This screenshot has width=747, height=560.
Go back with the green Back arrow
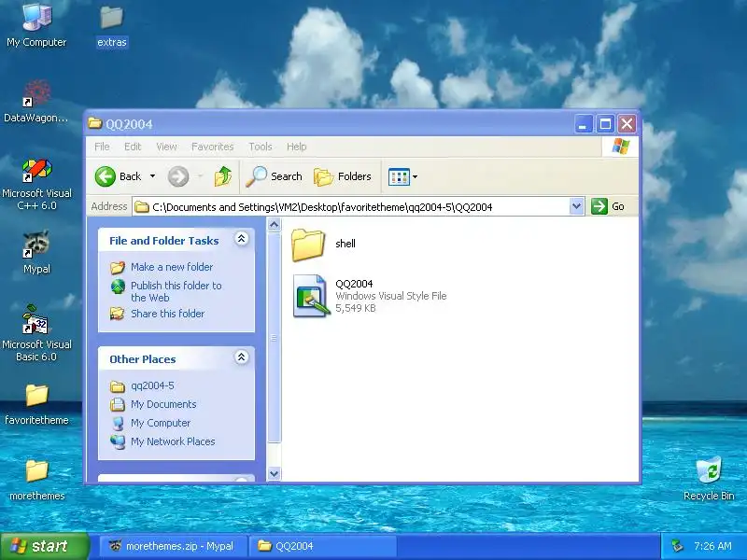coord(119,176)
